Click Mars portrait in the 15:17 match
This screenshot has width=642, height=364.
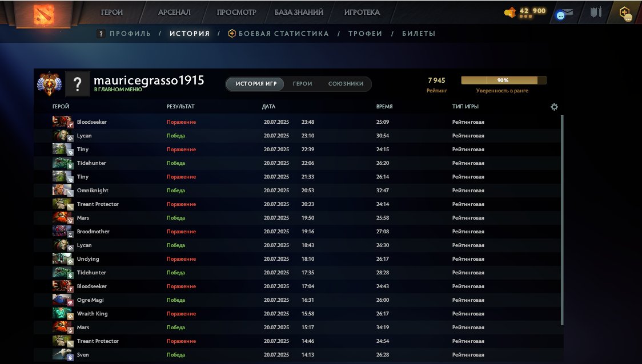click(63, 327)
